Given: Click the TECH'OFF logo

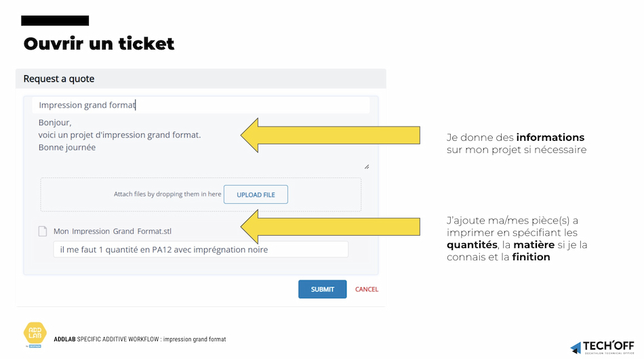Looking at the screenshot, I should tap(602, 347).
